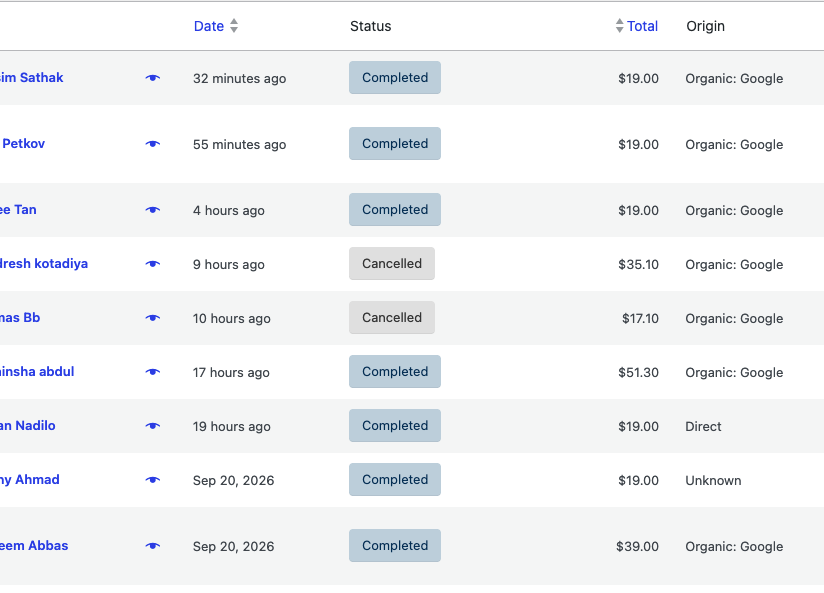Viewport: 824px width, 593px height.
Task: Sort orders by Total column
Action: (642, 26)
